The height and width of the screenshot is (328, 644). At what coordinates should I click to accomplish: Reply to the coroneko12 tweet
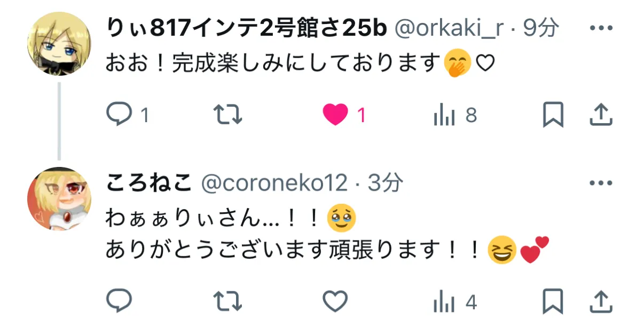(x=119, y=302)
